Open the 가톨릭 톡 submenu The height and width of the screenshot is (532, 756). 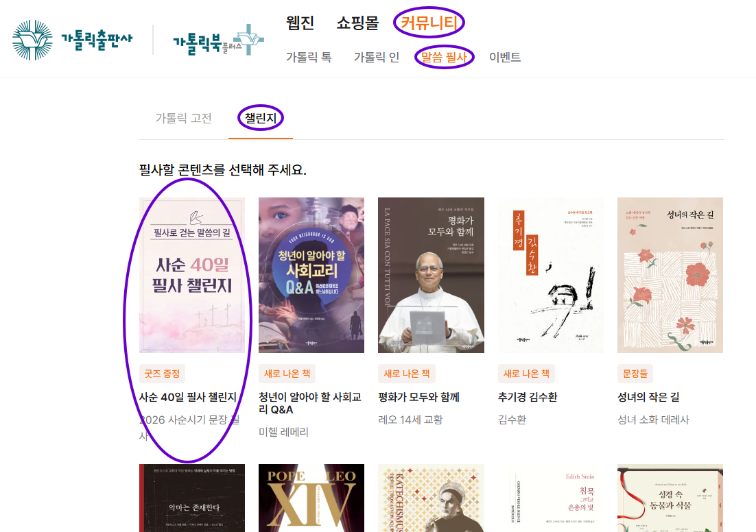click(x=309, y=58)
